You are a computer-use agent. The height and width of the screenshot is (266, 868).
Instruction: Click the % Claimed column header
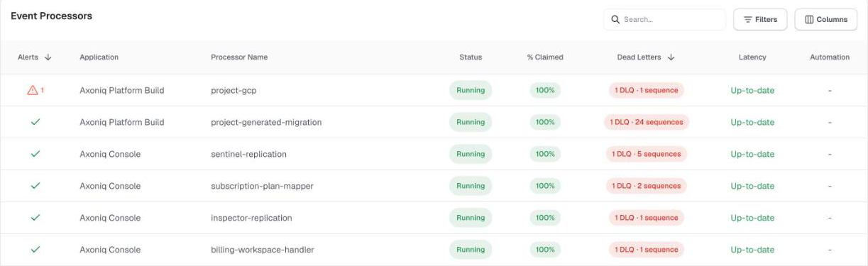[x=545, y=57]
